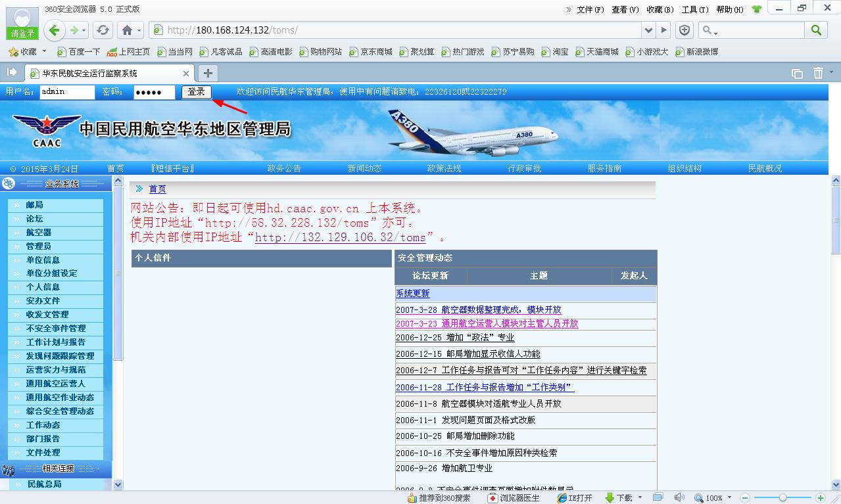Open the 文件(F) menu
Viewport: 841px width, 504px height.
point(590,9)
